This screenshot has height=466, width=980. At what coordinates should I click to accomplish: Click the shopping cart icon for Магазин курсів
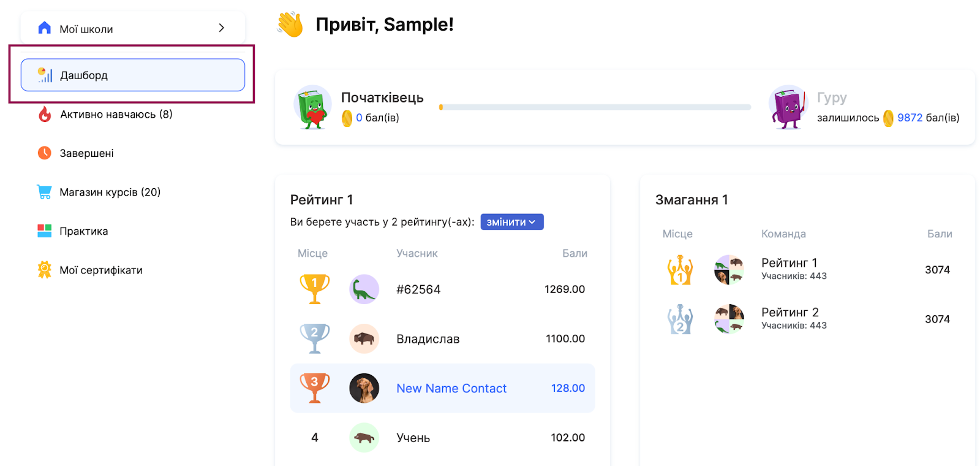(45, 192)
